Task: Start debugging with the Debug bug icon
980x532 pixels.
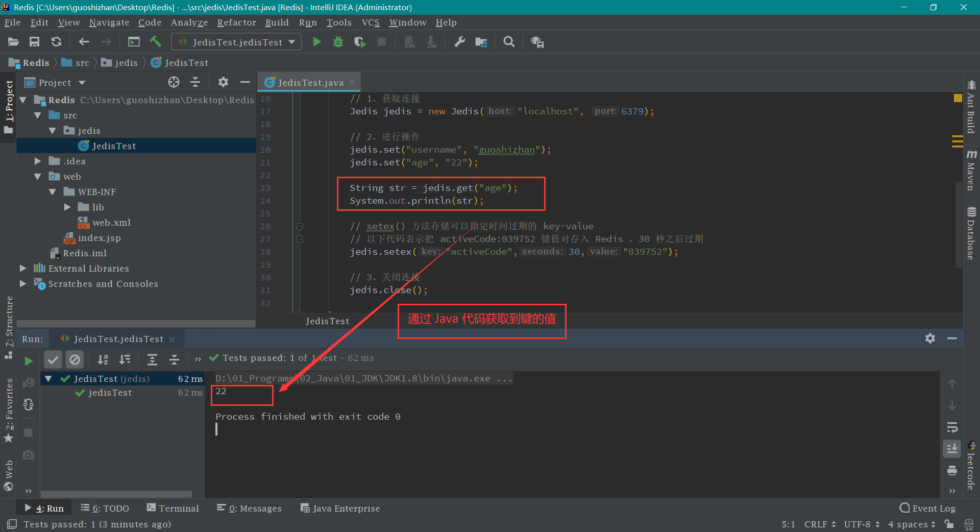Action: [338, 42]
